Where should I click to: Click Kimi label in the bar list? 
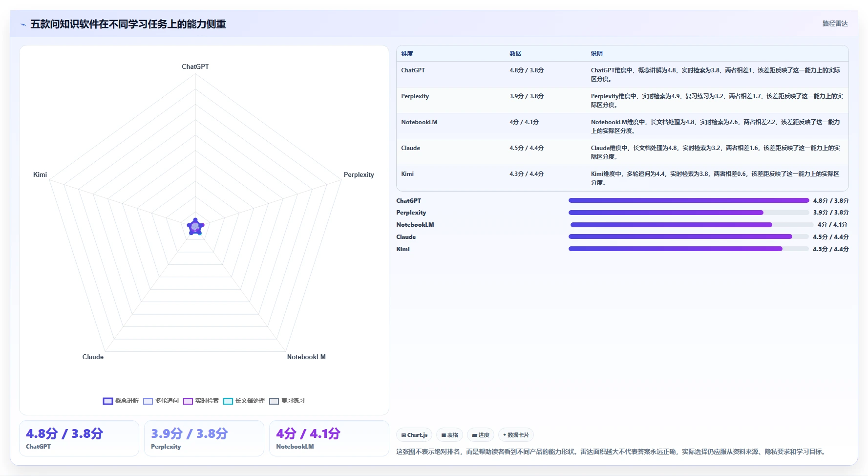(403, 249)
